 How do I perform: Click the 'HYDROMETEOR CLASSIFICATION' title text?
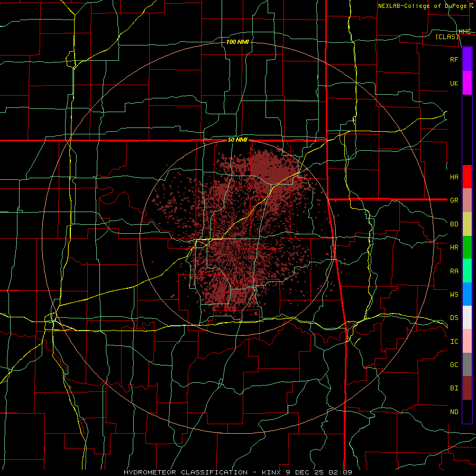[x=186, y=472]
